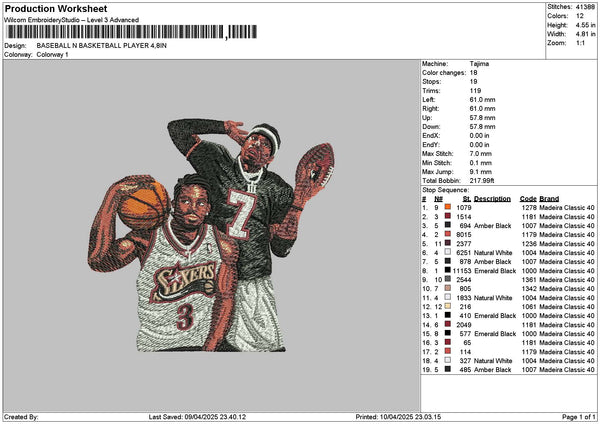
Task: Click Amber Black description in row 3
Action: 492,226
